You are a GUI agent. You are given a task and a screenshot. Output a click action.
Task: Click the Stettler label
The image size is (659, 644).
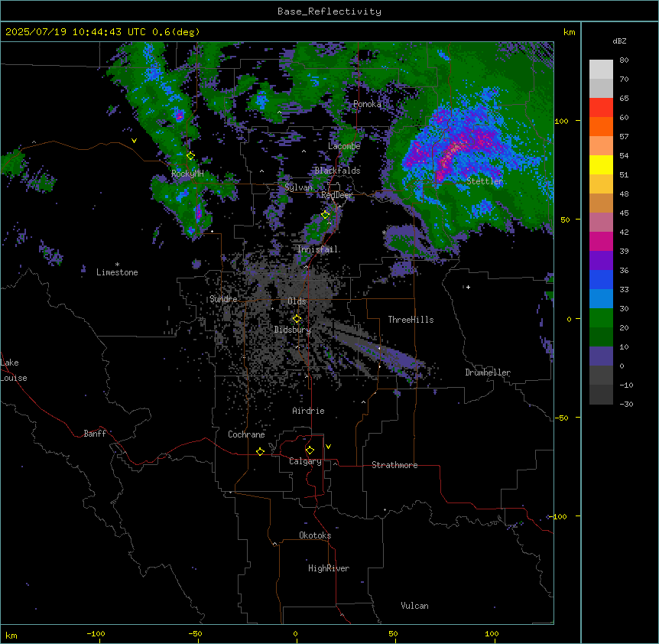click(x=485, y=181)
